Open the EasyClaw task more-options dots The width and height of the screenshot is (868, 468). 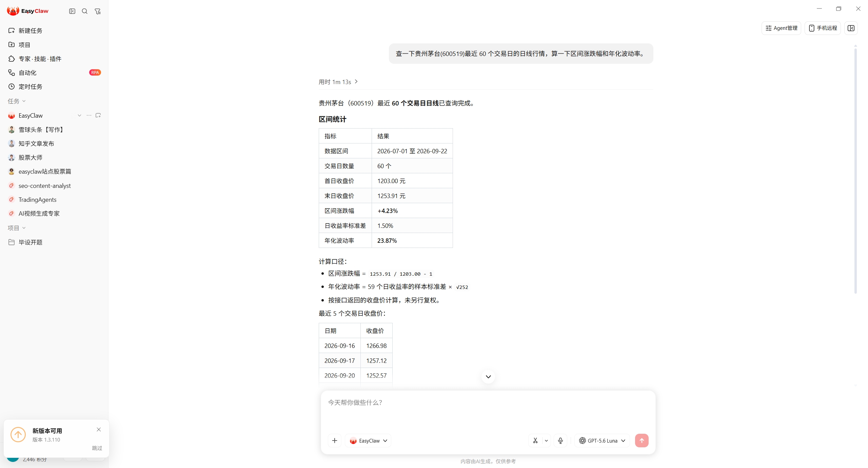tap(89, 115)
